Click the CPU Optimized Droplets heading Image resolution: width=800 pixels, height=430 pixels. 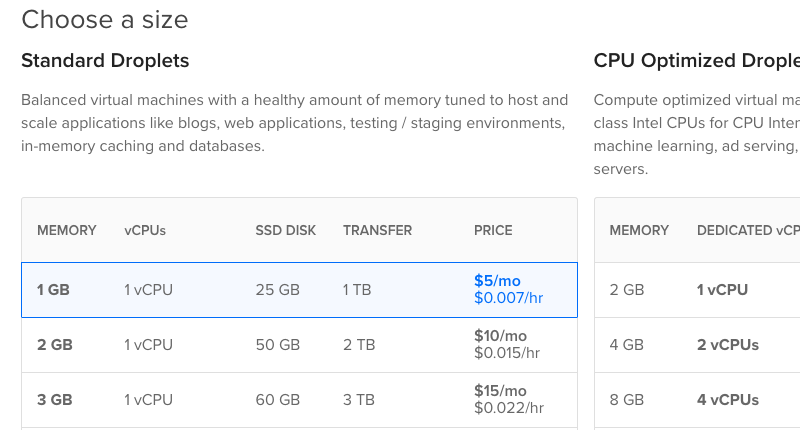[696, 61]
